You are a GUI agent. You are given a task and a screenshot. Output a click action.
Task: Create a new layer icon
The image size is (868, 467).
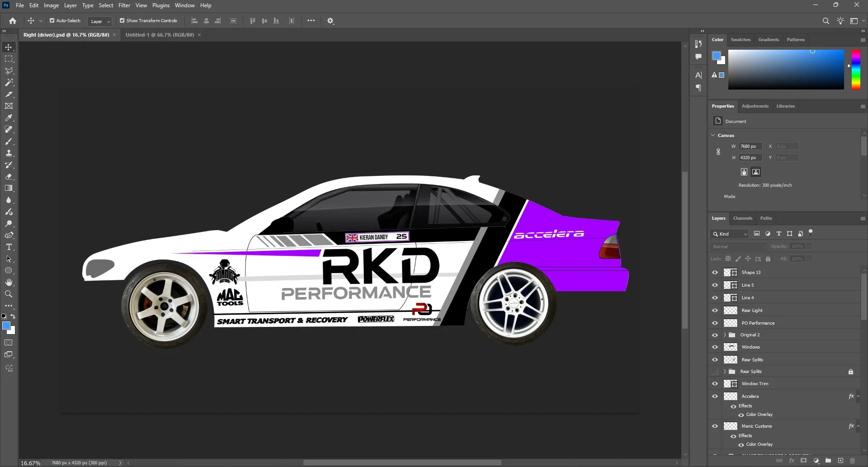click(x=840, y=461)
